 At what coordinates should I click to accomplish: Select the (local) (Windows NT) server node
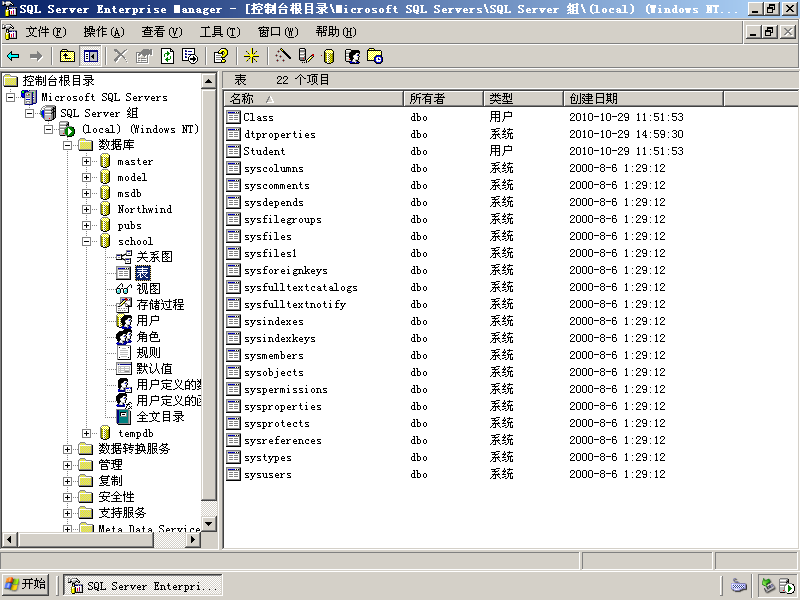[x=140, y=129]
